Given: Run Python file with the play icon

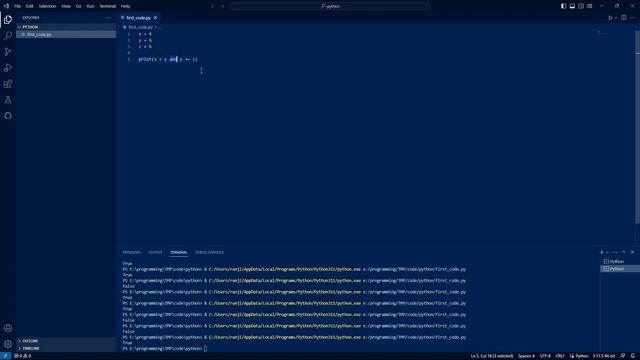Looking at the screenshot, I should point(610,18).
